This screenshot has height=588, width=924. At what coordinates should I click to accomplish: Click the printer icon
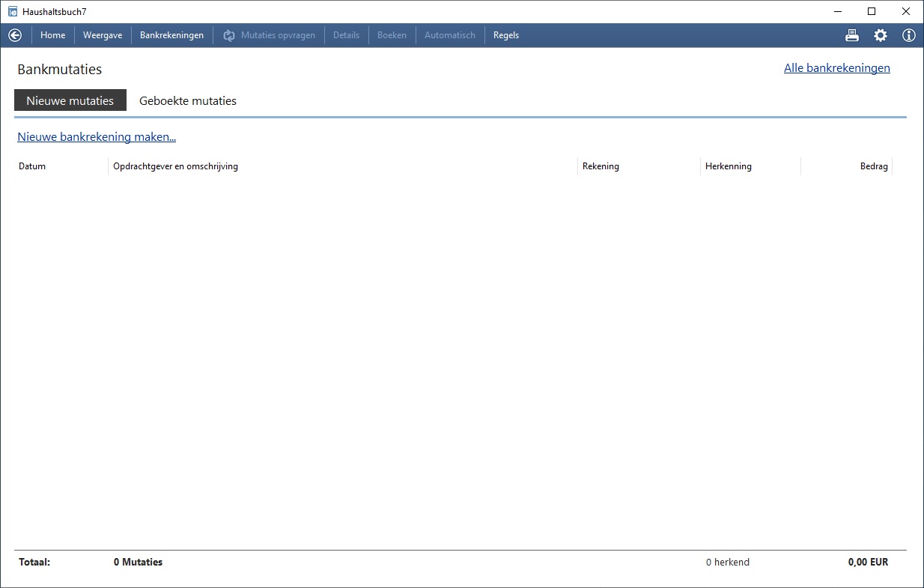[x=852, y=35]
